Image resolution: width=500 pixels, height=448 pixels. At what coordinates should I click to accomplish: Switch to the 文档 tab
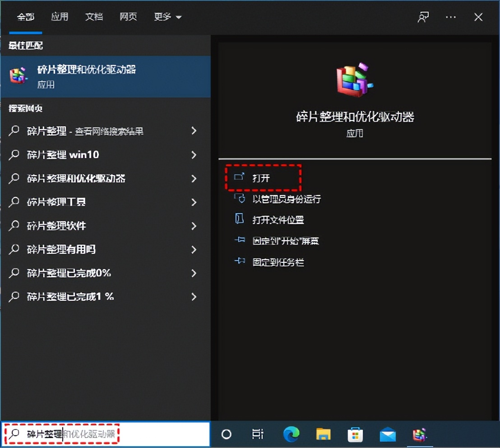[94, 16]
